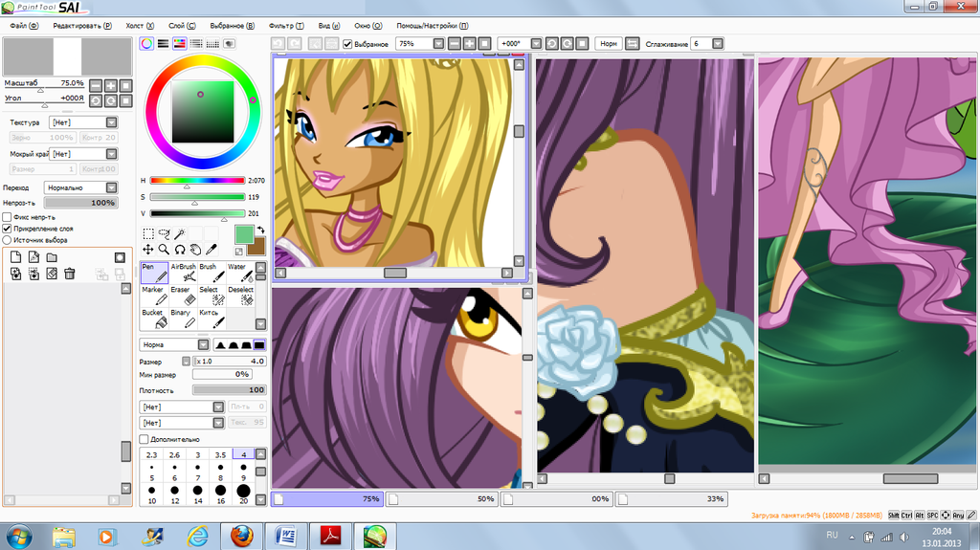This screenshot has width=980, height=550.
Task: Click the Плотность density field
Action: pos(229,390)
